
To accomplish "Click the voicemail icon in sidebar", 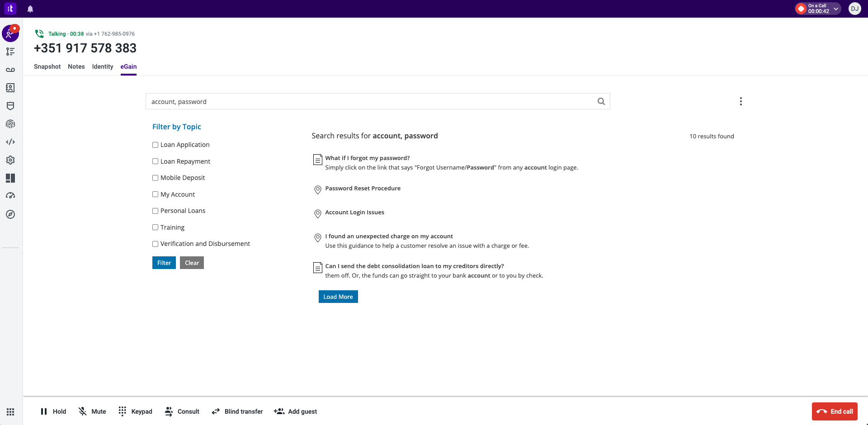I will (x=10, y=70).
